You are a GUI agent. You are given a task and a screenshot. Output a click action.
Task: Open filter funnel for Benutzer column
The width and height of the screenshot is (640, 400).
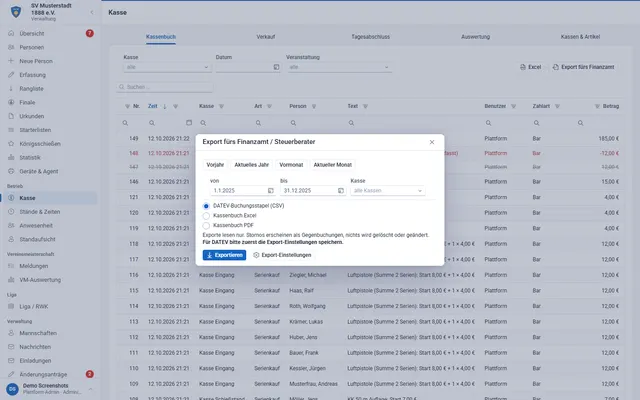click(513, 107)
